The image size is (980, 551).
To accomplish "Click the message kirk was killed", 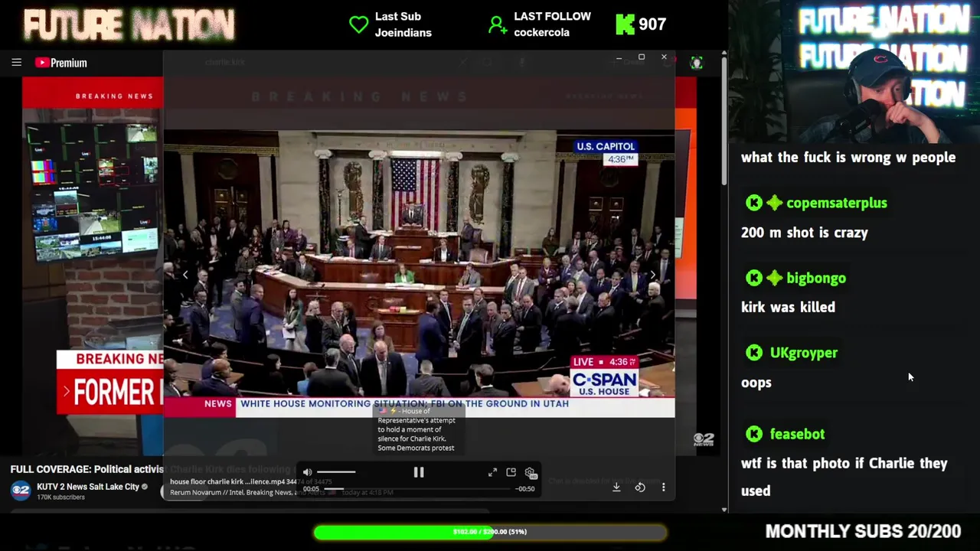I will click(788, 308).
